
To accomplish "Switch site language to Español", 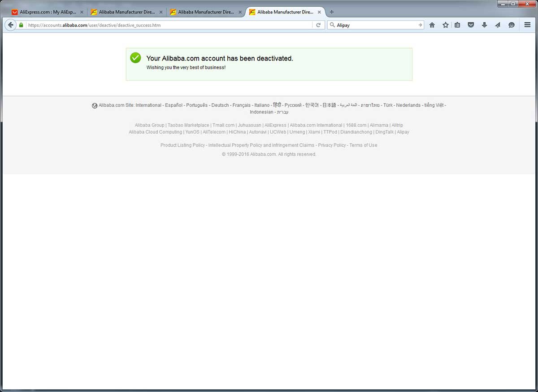I will point(174,105).
